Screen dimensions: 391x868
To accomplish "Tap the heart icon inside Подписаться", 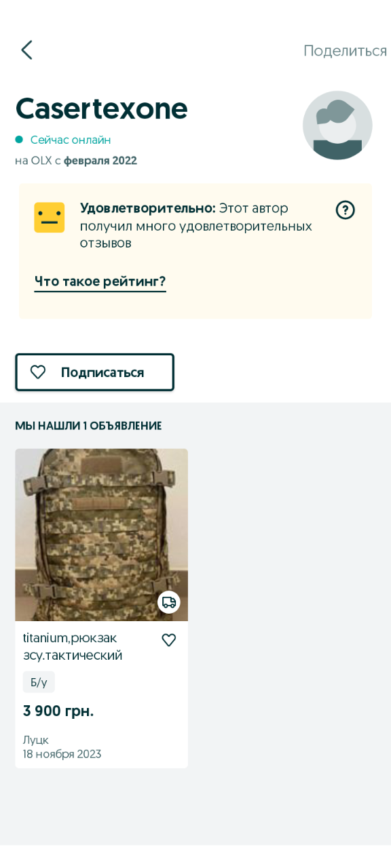I will click(38, 372).
